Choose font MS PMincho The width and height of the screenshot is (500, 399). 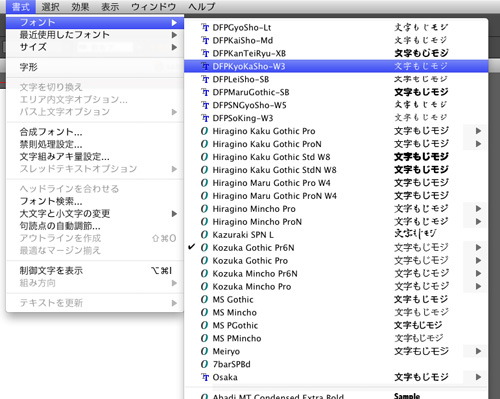click(336, 338)
